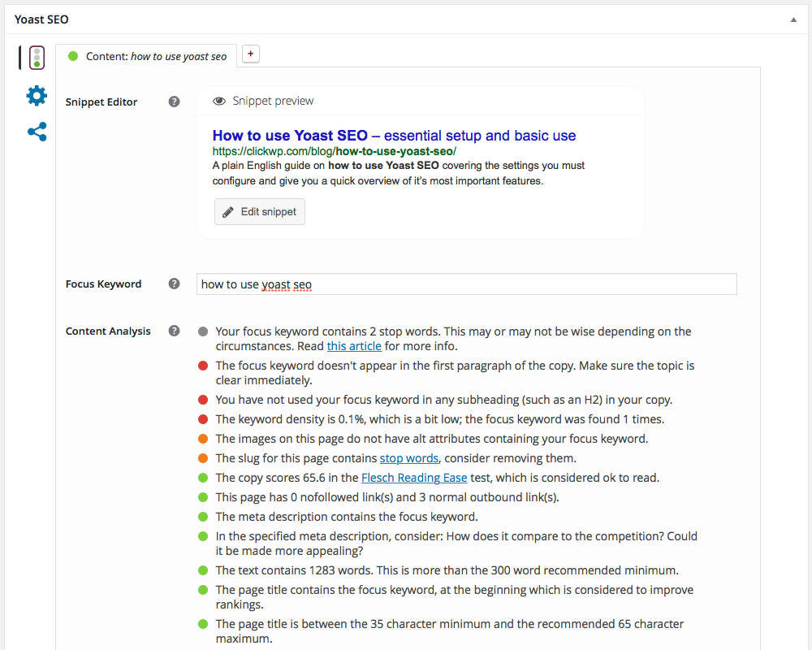
Task: Click the red bullet for keyword density
Action: (203, 419)
